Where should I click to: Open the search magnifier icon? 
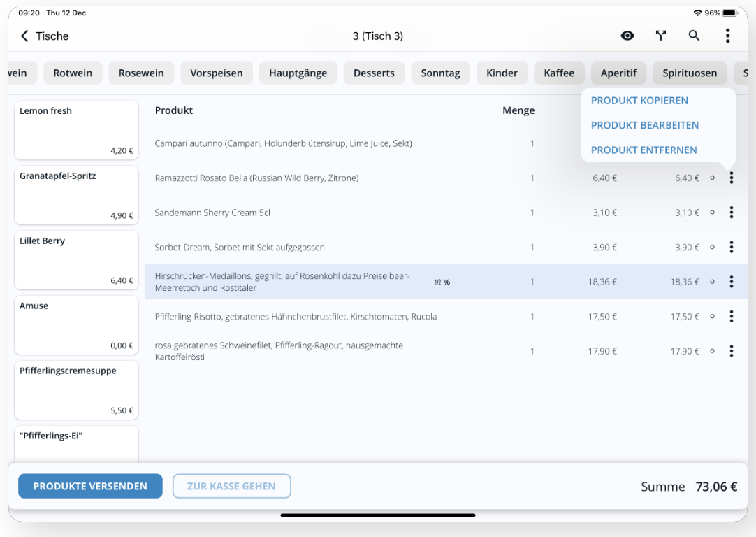[x=694, y=36]
